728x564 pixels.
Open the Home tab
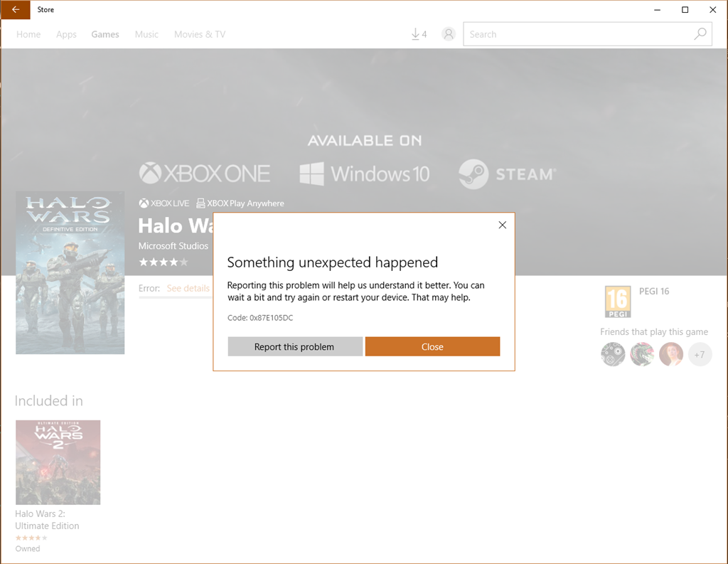coord(28,34)
